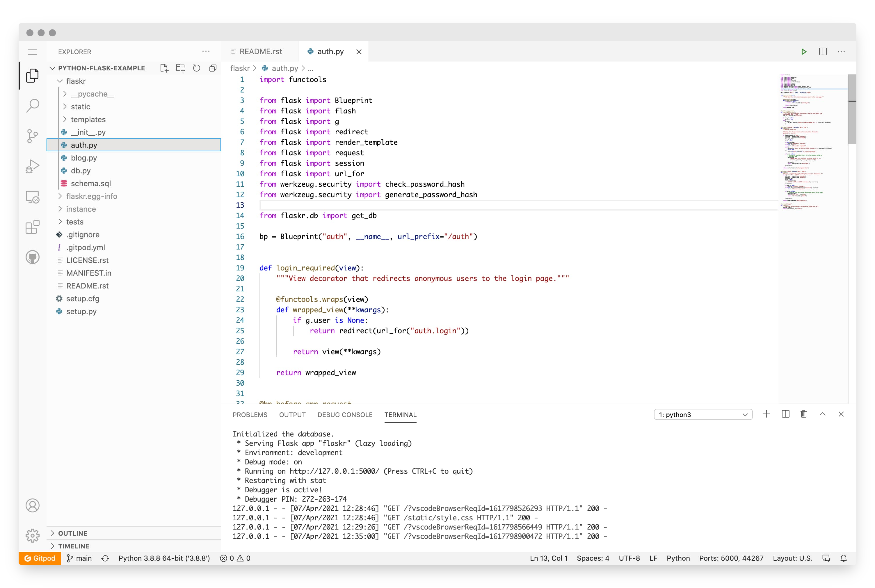Select the Python 3.8.8 interpreter

164,558
